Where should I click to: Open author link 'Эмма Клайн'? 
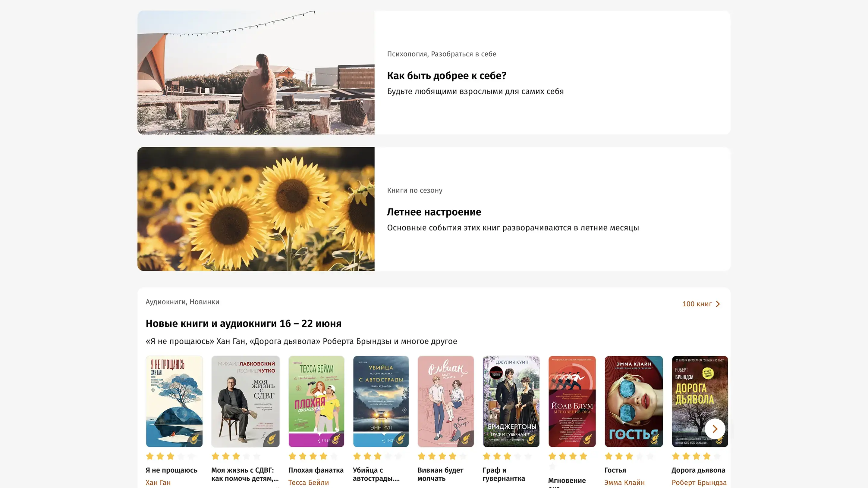tap(624, 482)
